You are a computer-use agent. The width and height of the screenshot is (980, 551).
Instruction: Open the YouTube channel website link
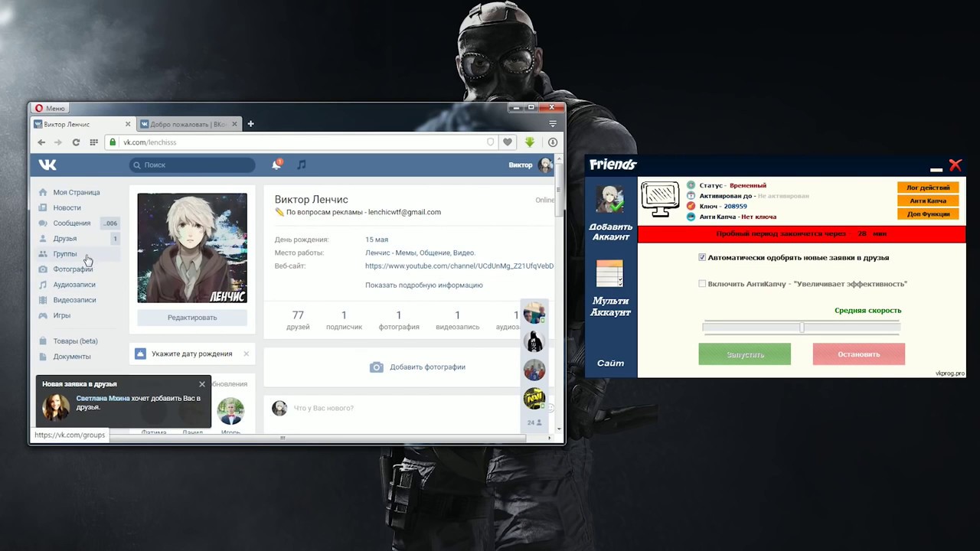coord(459,266)
